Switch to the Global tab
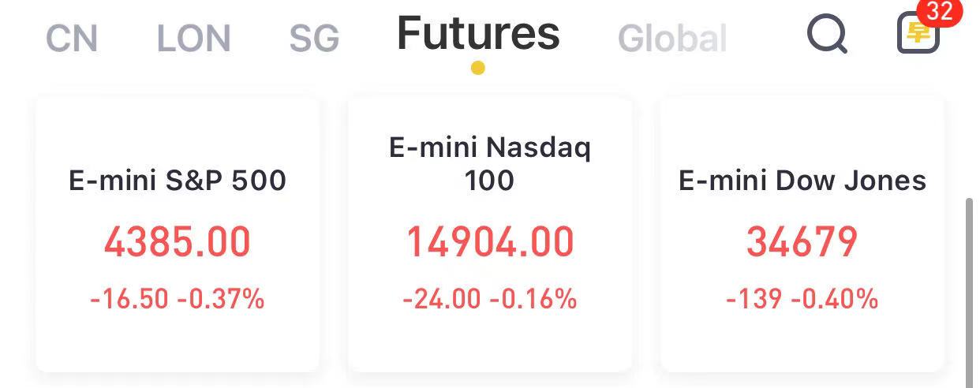980x388 pixels. 672,39
